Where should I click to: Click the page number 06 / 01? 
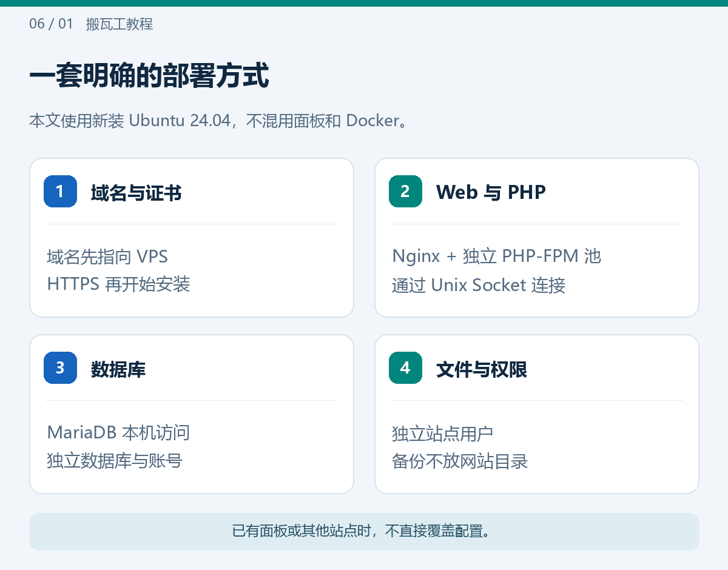click(x=51, y=24)
